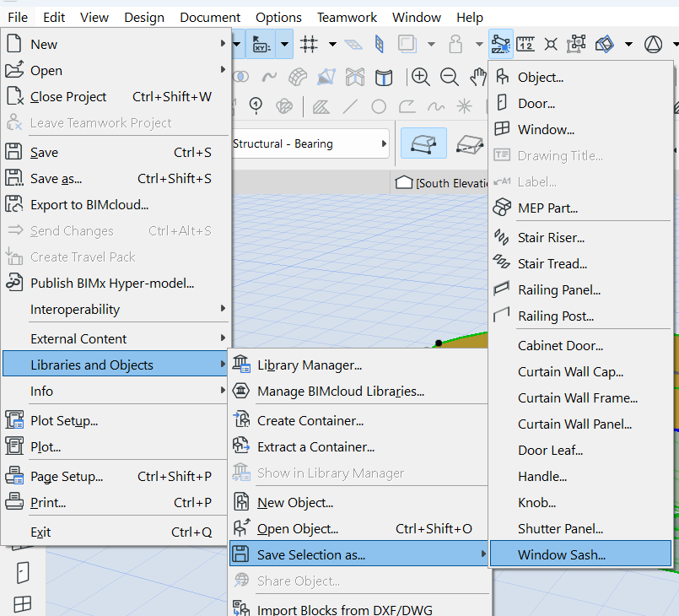
Task: Toggle the greyed flat grid plane button
Action: click(x=353, y=44)
